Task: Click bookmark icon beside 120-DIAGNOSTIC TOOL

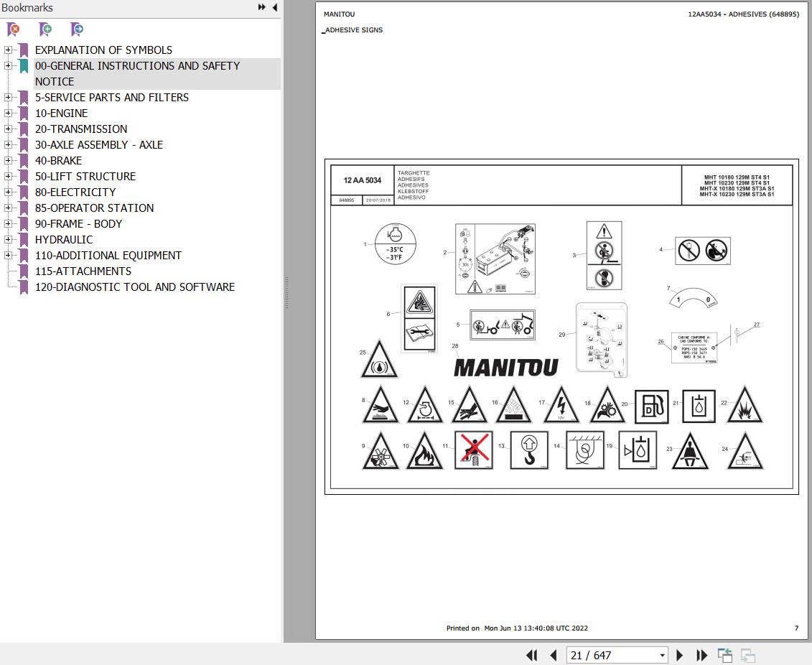Action: [x=23, y=287]
